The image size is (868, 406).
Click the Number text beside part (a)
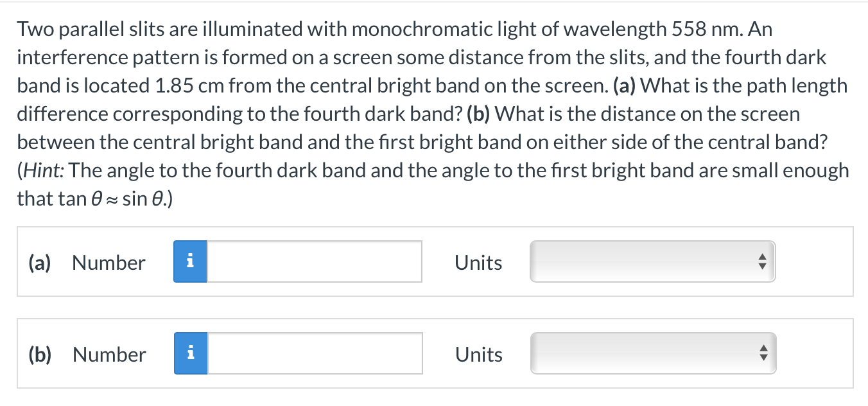(x=108, y=262)
